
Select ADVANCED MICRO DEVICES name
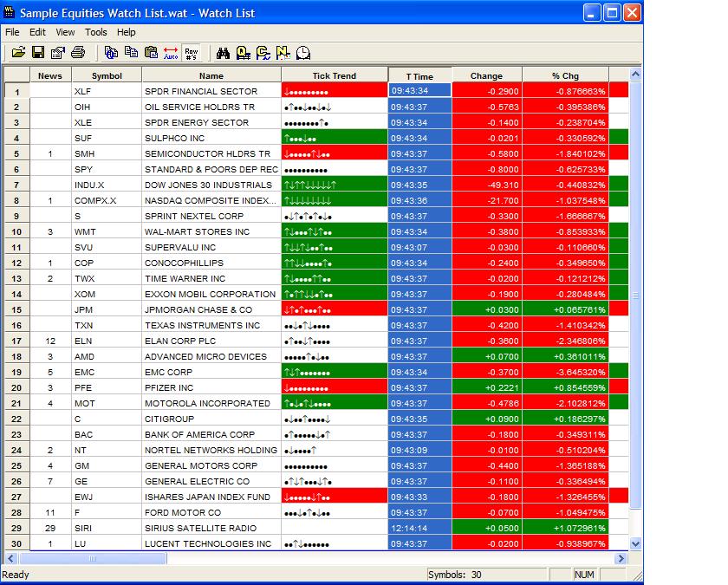tap(211, 356)
